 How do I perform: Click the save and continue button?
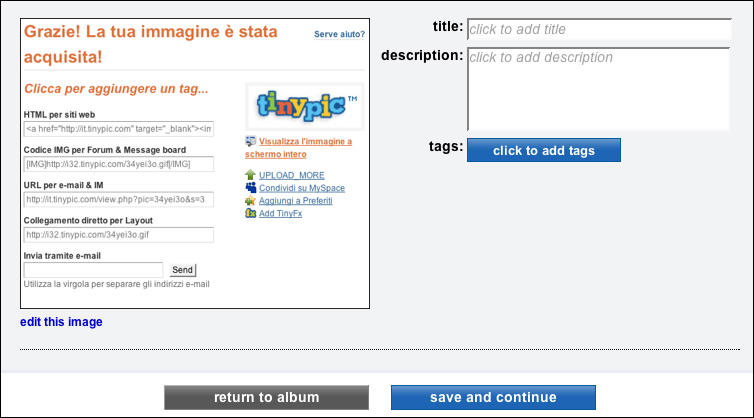click(493, 397)
